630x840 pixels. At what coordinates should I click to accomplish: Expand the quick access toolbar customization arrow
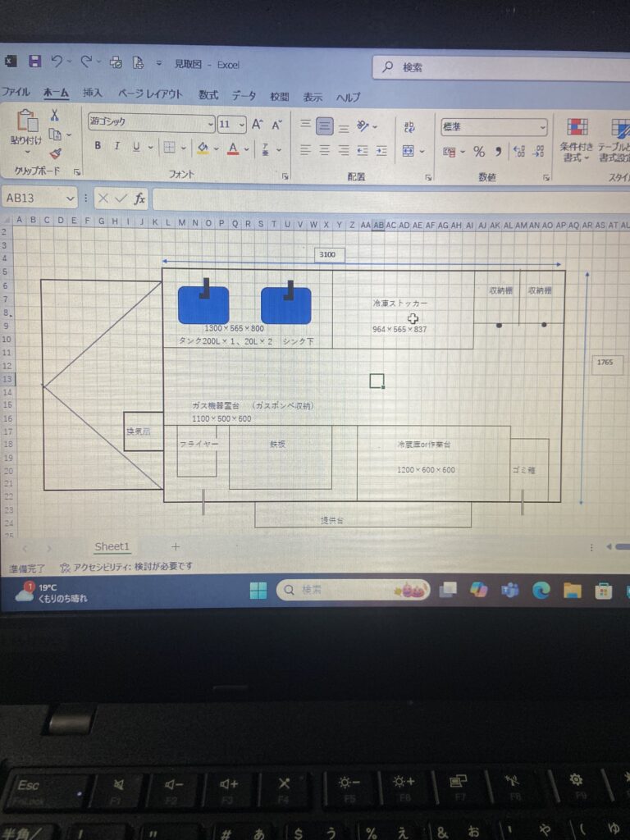158,63
